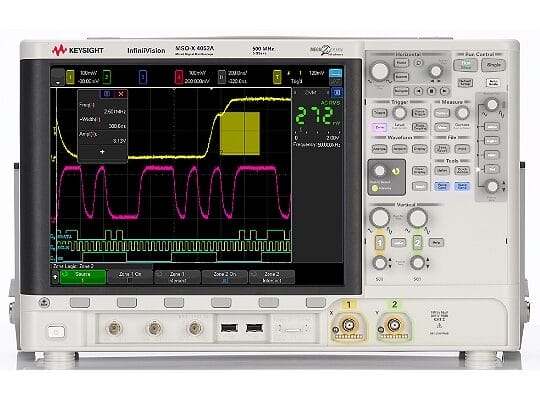Open the Zone 1 condition softkey
The height and width of the screenshot is (402, 540).
pos(177,277)
